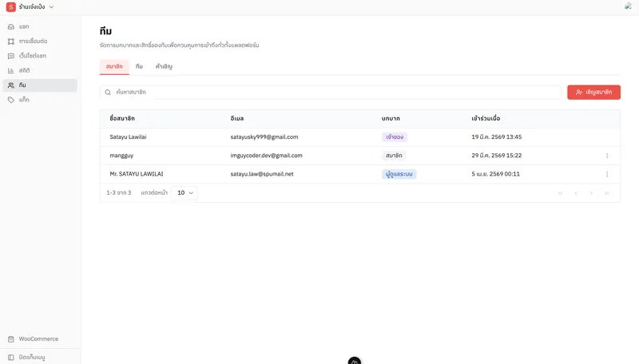Switch to the สมาชิก members tab
The width and height of the screenshot is (639, 364).
coord(114,66)
